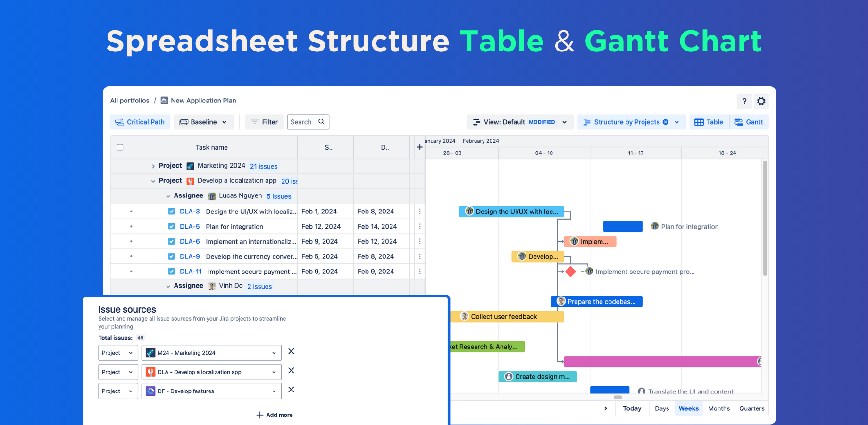Viewport: 868px width, 425px height.
Task: Open the help question mark icon
Action: 744,101
